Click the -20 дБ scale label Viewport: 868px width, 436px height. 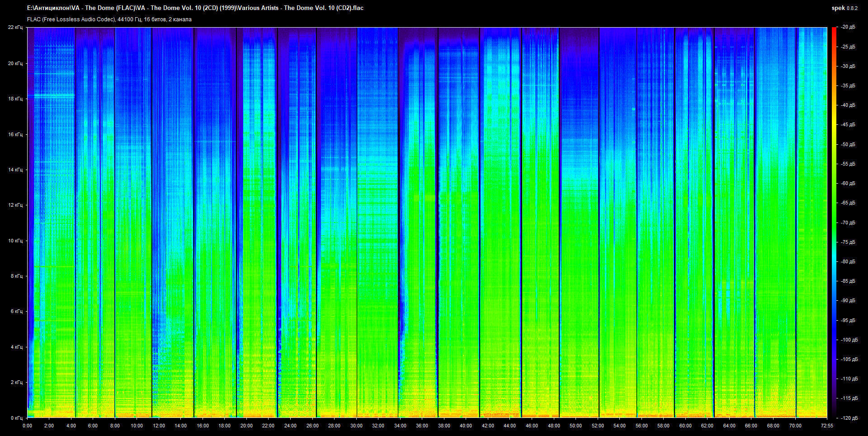click(848, 27)
